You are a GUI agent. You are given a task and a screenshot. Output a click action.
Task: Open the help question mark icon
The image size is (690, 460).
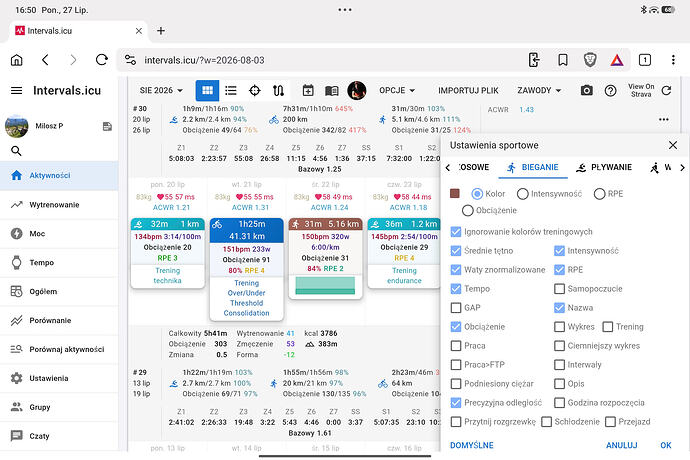pyautogui.click(x=610, y=91)
